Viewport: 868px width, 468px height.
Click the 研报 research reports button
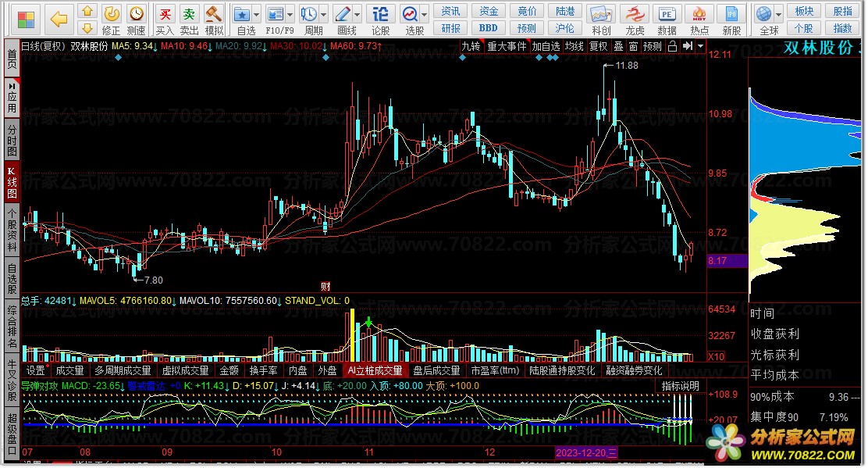[x=450, y=28]
